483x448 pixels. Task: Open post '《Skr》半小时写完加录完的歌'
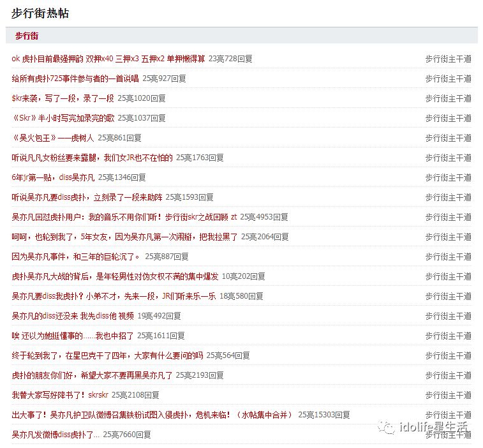[63, 118]
